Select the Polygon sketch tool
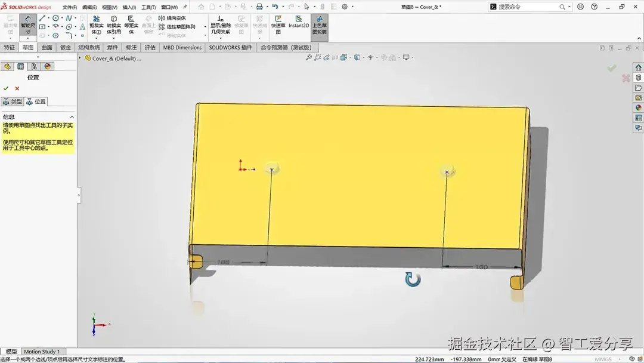The width and height of the screenshot is (644, 363). click(55, 36)
